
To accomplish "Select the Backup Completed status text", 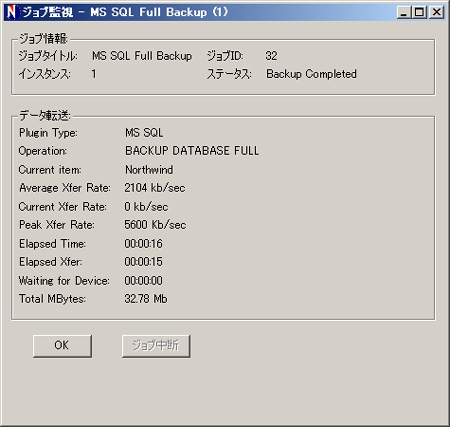I will point(311,74).
